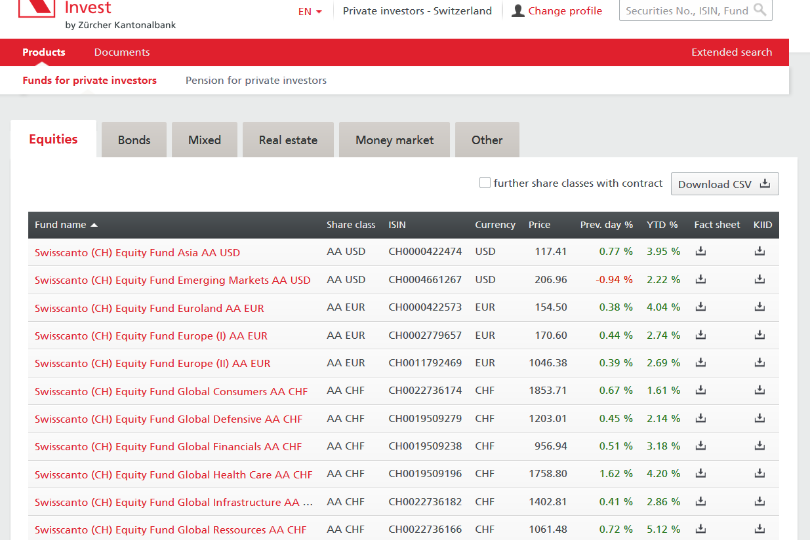Screen dimensions: 810x540
Task: Open Equity Fund Global Health Care AA CHF
Action: (174, 475)
